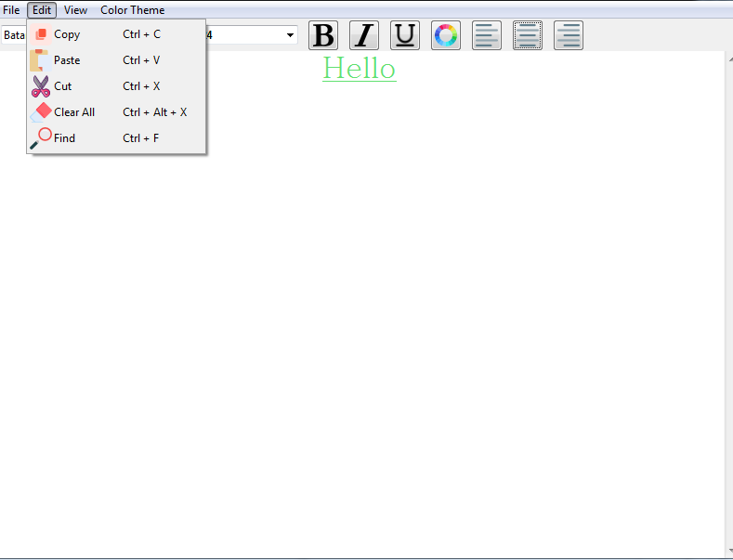The image size is (733, 560).
Task: Open the font family combo box
Action: [13, 35]
